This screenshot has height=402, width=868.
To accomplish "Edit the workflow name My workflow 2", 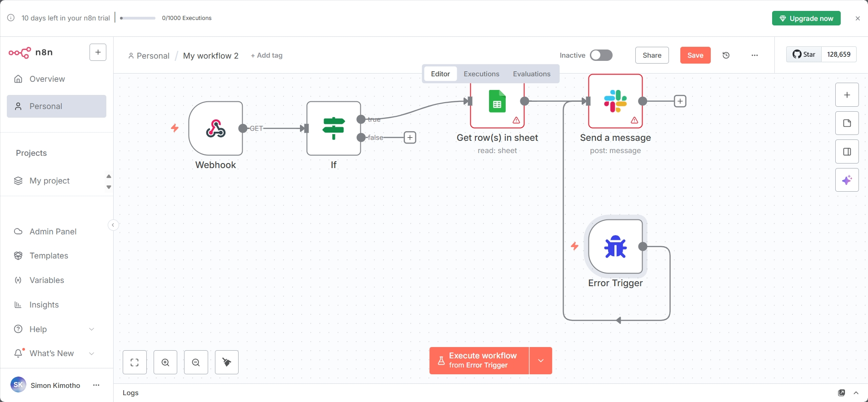I will pos(211,56).
